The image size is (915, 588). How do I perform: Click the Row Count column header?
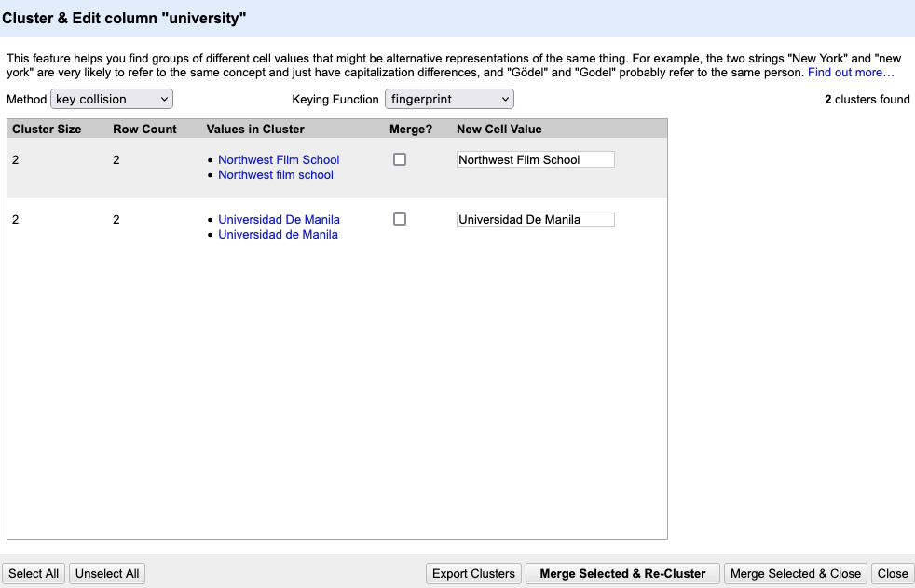tap(144, 129)
